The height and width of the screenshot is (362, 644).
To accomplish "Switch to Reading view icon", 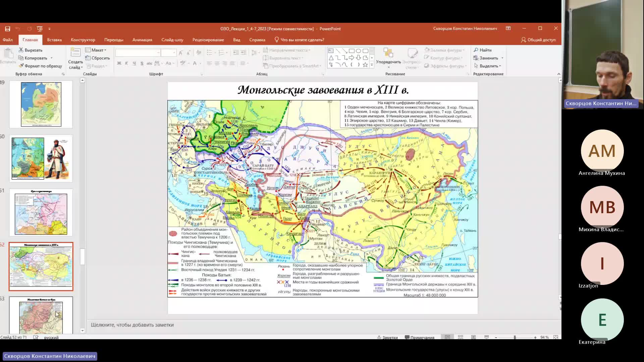I will pos(473,337).
